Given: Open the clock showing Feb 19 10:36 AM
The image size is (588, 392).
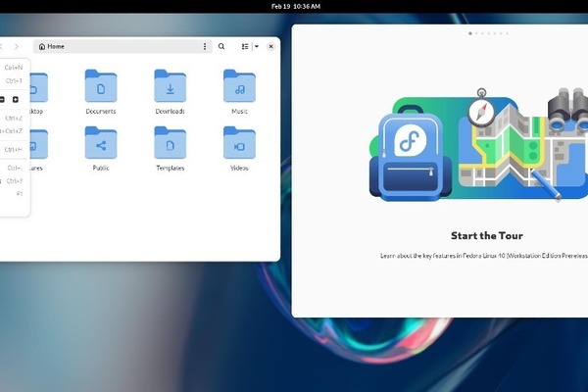Looking at the screenshot, I should (x=295, y=6).
